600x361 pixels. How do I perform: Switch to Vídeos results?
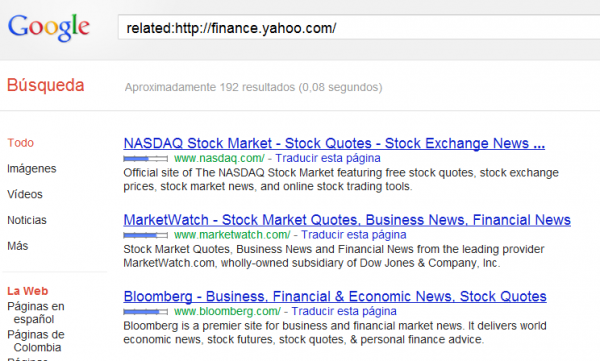coord(25,194)
